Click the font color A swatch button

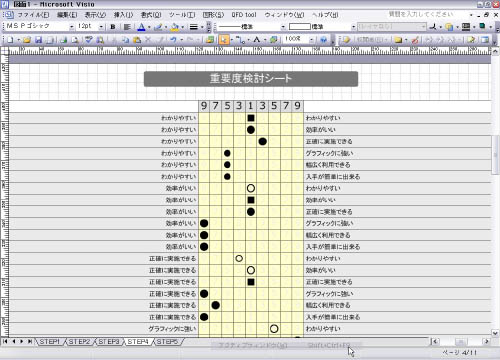click(x=141, y=27)
